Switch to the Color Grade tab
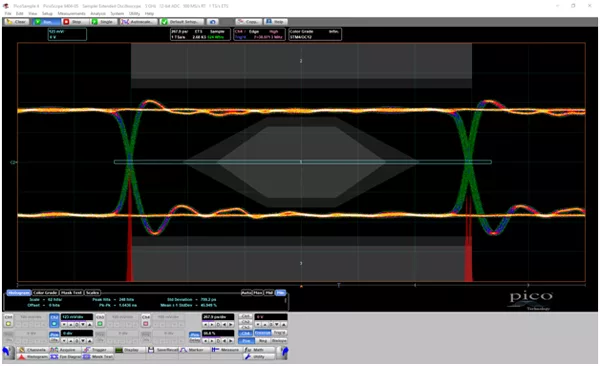This screenshot has width=600, height=366. (45, 292)
